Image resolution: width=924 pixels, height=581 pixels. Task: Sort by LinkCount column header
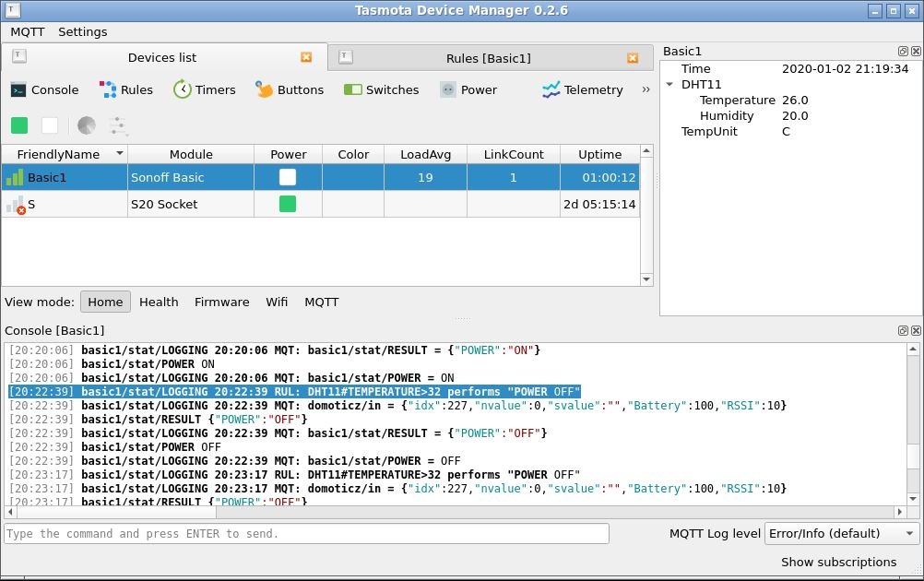click(514, 154)
